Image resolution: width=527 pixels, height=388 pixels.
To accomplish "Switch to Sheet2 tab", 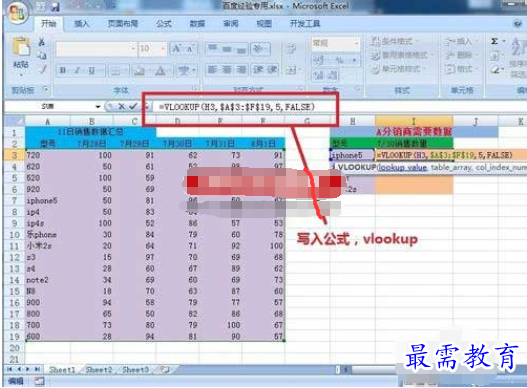I will (x=99, y=370).
